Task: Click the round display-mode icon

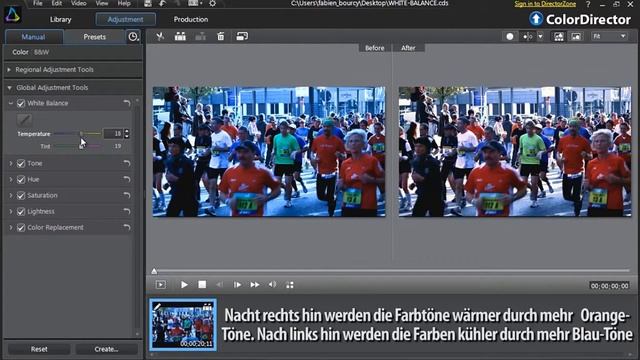Action: pyautogui.click(x=510, y=36)
